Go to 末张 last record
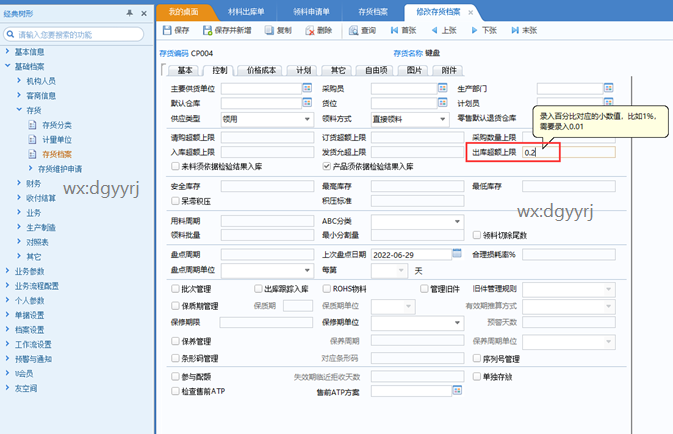The image size is (673, 434). tap(524, 30)
